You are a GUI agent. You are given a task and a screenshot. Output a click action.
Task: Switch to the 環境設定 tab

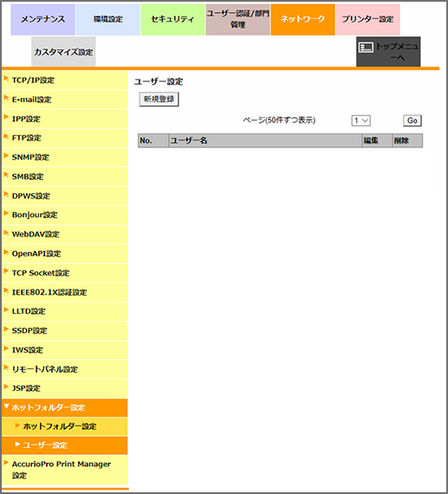point(108,20)
